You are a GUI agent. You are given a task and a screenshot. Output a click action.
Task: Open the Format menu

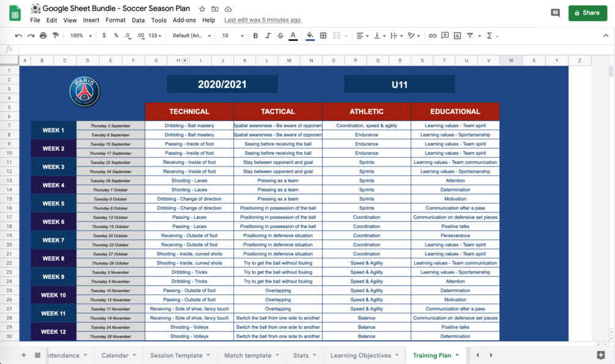click(115, 20)
